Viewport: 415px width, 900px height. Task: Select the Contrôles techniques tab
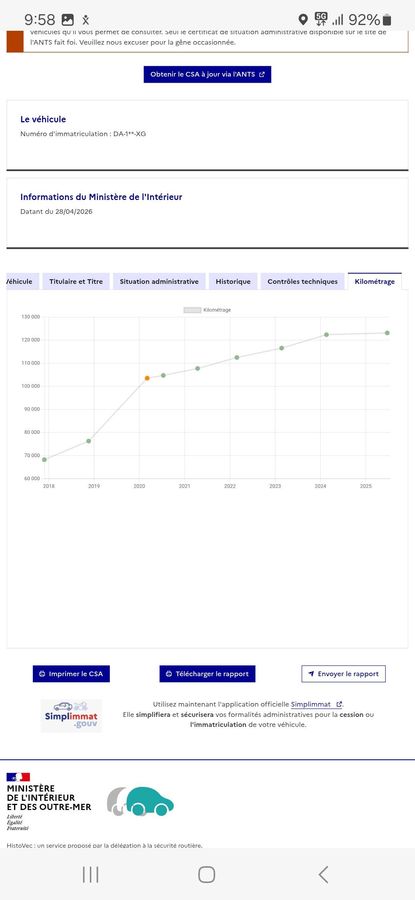point(302,281)
